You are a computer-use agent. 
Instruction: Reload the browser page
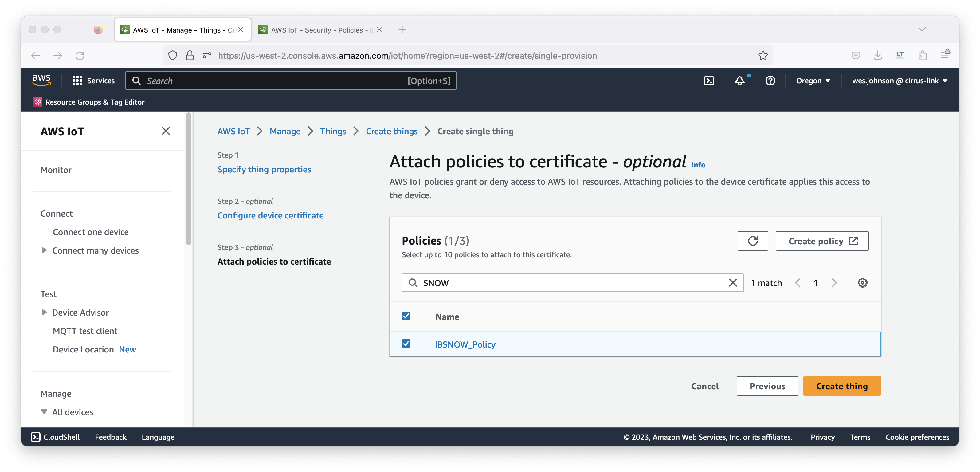80,56
